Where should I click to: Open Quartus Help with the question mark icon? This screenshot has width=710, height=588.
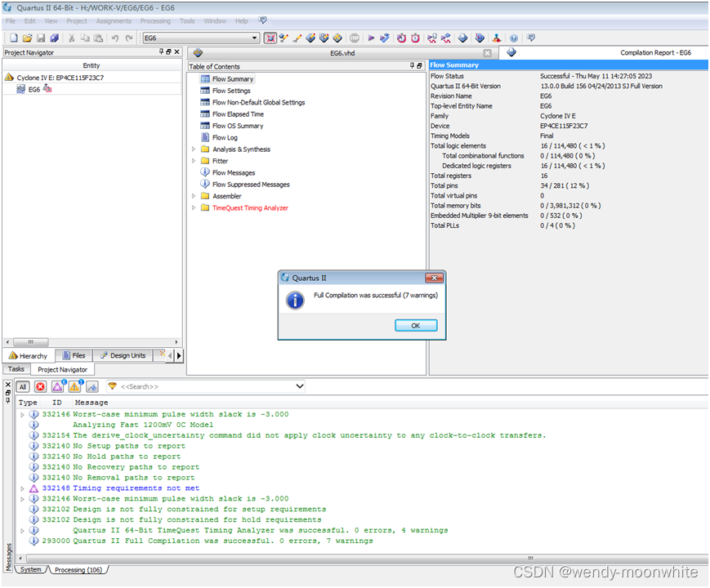[x=513, y=38]
